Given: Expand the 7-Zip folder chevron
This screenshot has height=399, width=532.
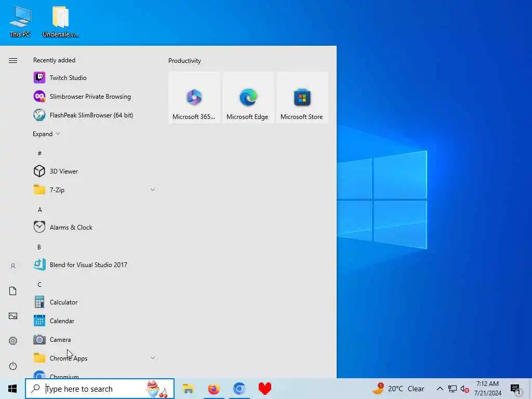Looking at the screenshot, I should (x=153, y=190).
